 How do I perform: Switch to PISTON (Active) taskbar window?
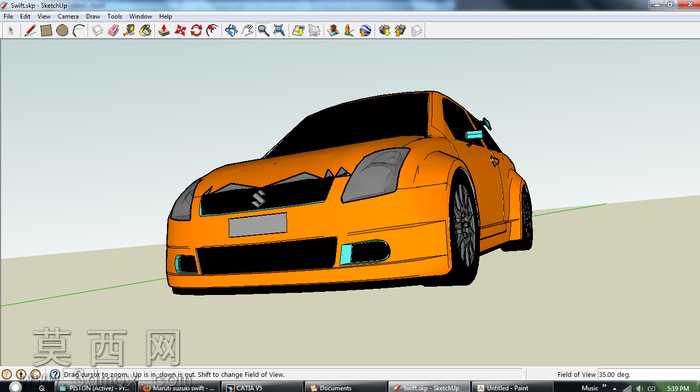94,388
